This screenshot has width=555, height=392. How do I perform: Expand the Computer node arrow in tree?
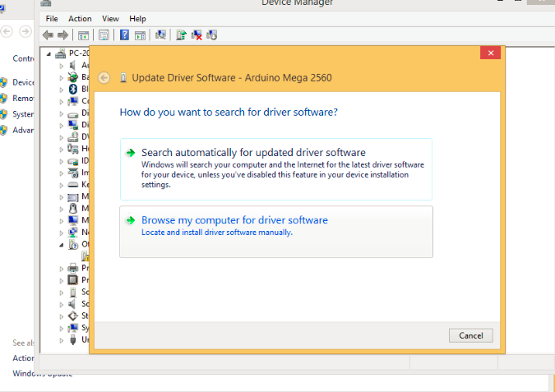click(62, 102)
